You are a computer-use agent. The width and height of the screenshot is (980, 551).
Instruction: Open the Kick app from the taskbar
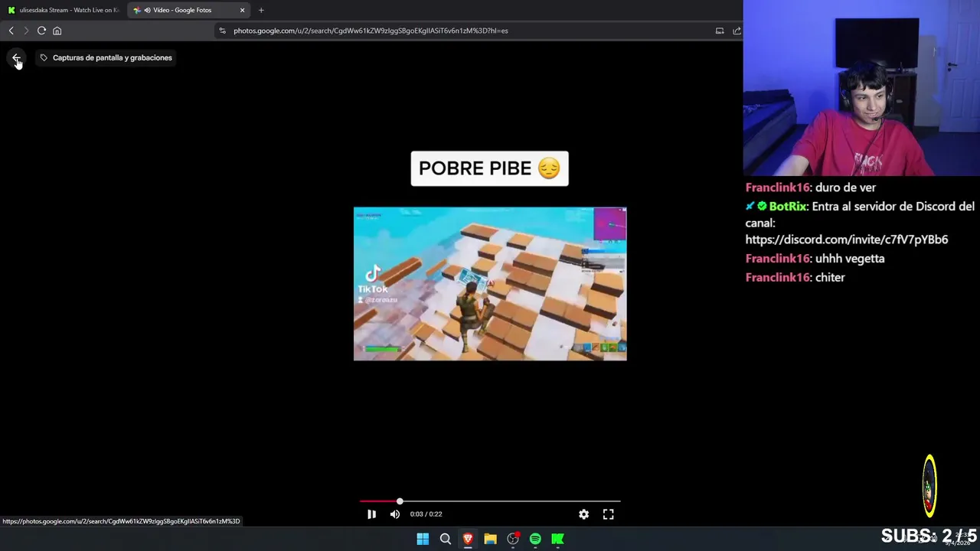click(558, 539)
